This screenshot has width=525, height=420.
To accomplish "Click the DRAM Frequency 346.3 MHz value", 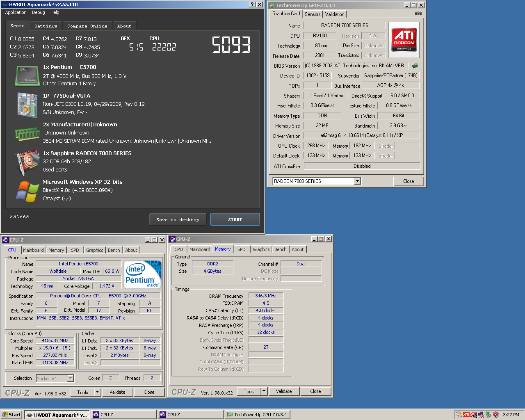I will tap(266, 296).
